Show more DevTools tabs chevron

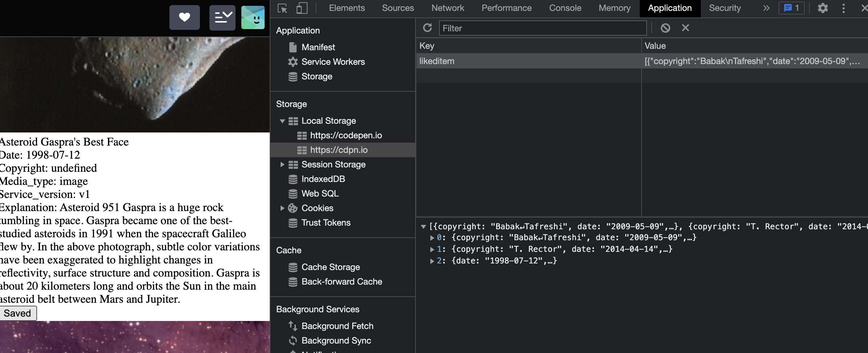(766, 8)
